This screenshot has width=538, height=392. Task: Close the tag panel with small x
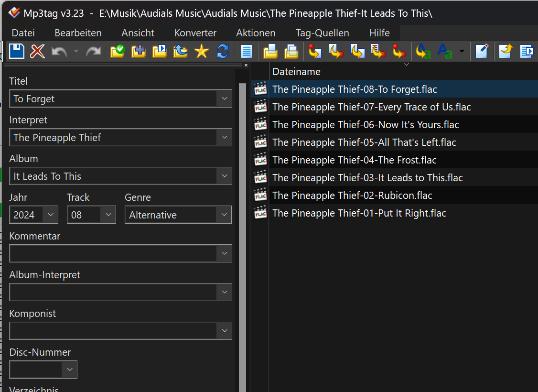tap(246, 65)
